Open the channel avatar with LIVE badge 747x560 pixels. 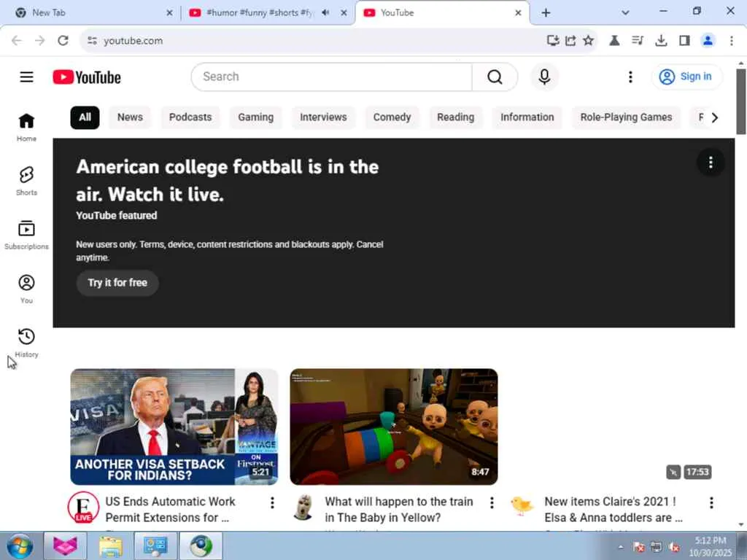coord(83,507)
